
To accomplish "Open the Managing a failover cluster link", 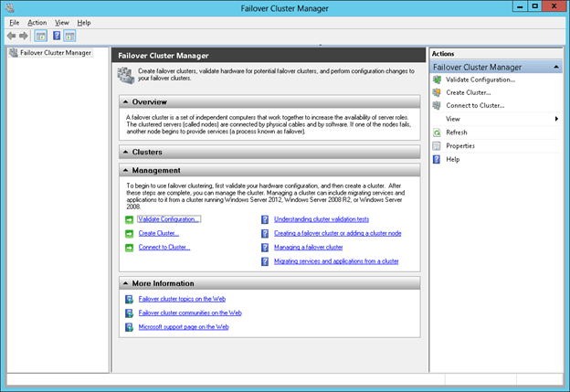I will tap(308, 248).
